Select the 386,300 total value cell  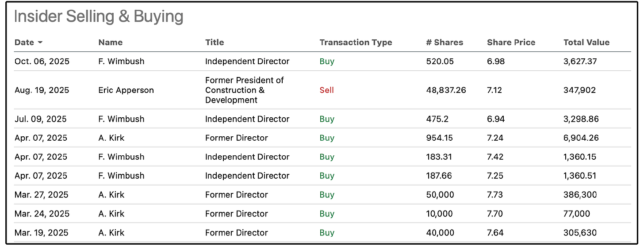580,195
